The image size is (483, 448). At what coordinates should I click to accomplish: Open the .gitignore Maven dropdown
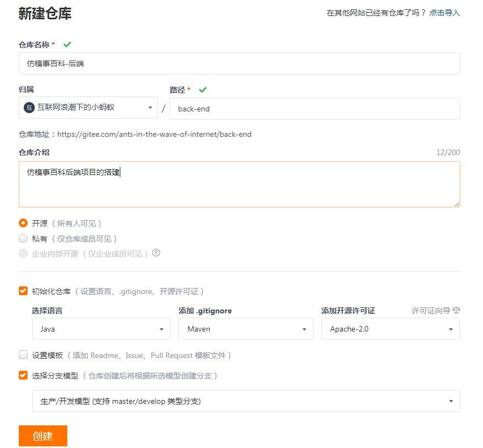[x=246, y=329]
